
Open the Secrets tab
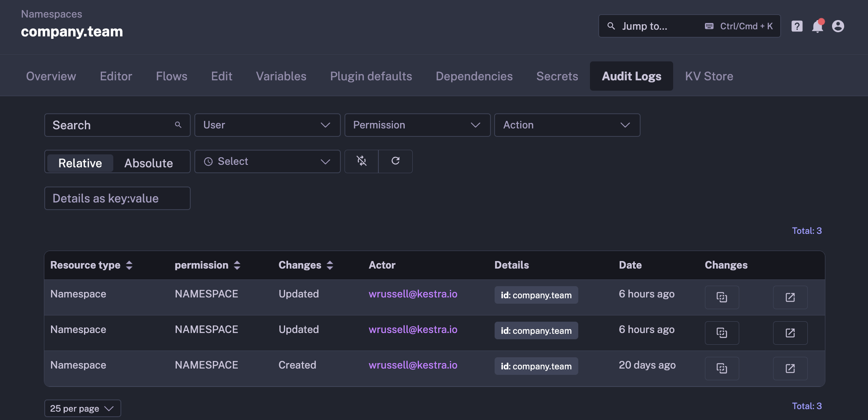557,76
